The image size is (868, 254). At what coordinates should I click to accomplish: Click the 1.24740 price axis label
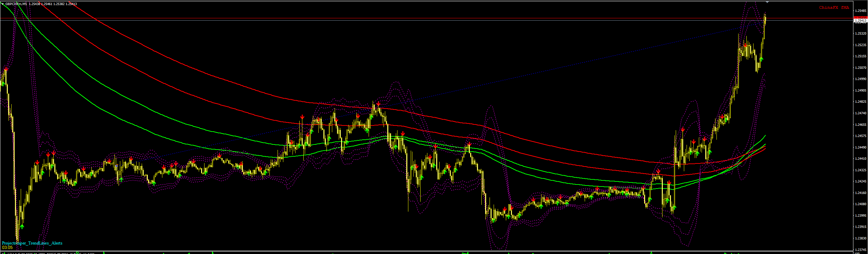[860, 113]
